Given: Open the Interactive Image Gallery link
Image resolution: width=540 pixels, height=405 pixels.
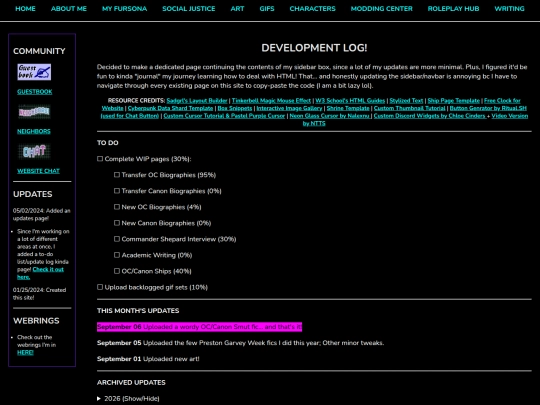Looking at the screenshot, I should pyautogui.click(x=289, y=108).
